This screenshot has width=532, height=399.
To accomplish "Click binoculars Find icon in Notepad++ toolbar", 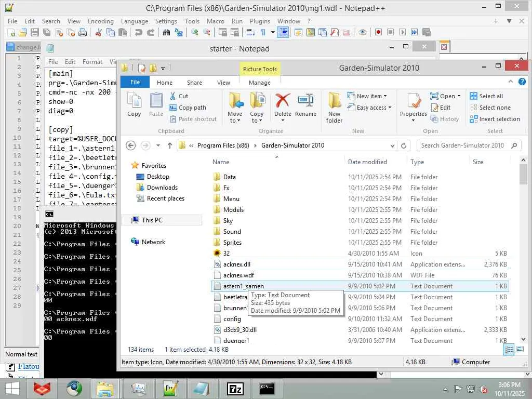I will (x=166, y=32).
